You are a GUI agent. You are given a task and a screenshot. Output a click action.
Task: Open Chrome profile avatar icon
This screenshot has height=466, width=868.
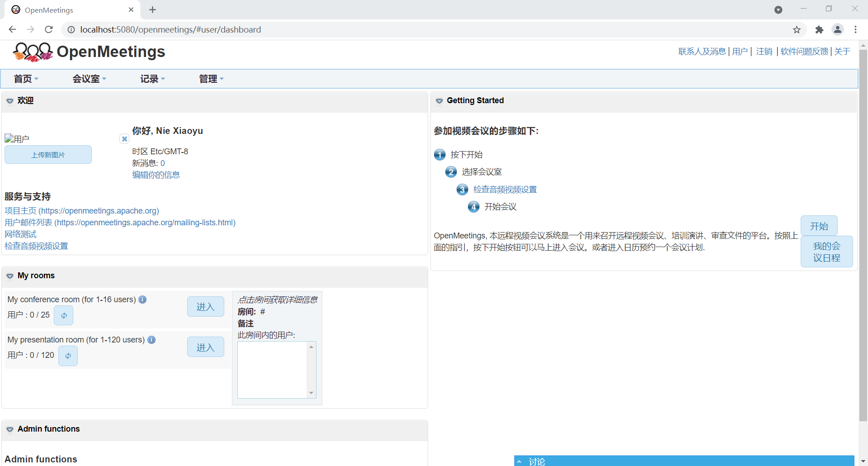pyautogui.click(x=838, y=29)
